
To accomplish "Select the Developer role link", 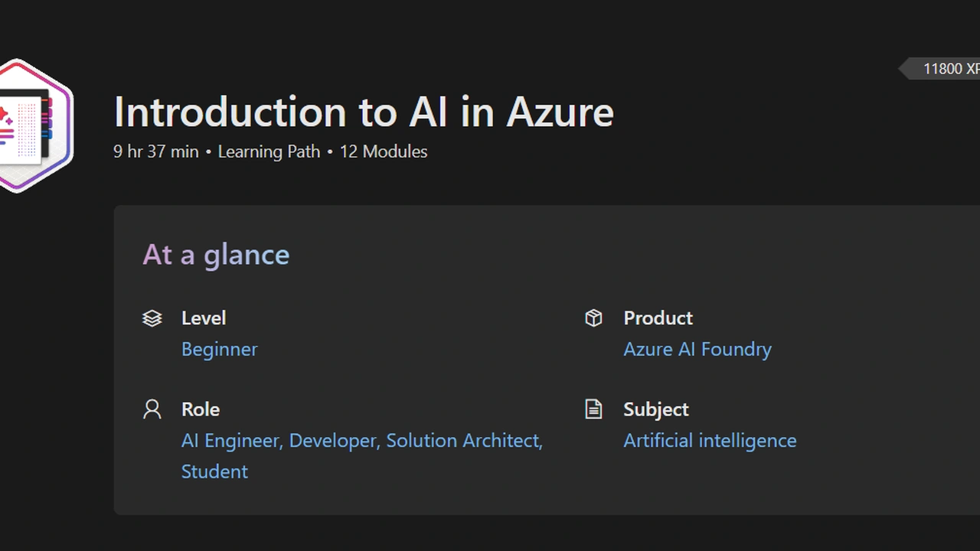I will [333, 441].
